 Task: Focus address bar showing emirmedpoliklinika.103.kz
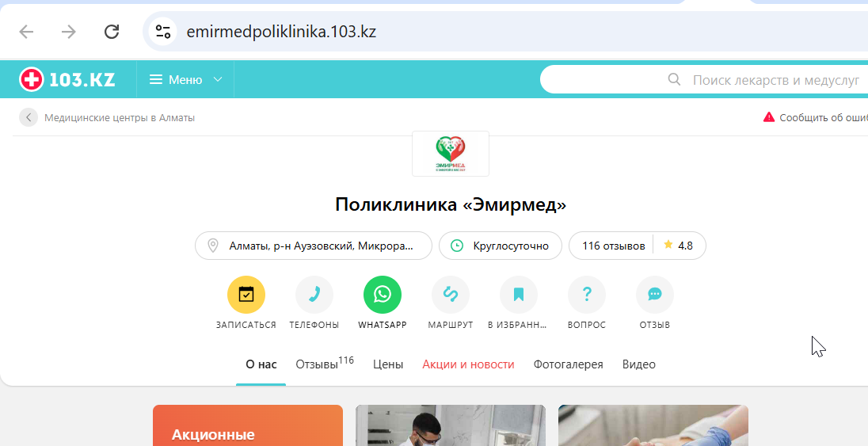click(281, 32)
